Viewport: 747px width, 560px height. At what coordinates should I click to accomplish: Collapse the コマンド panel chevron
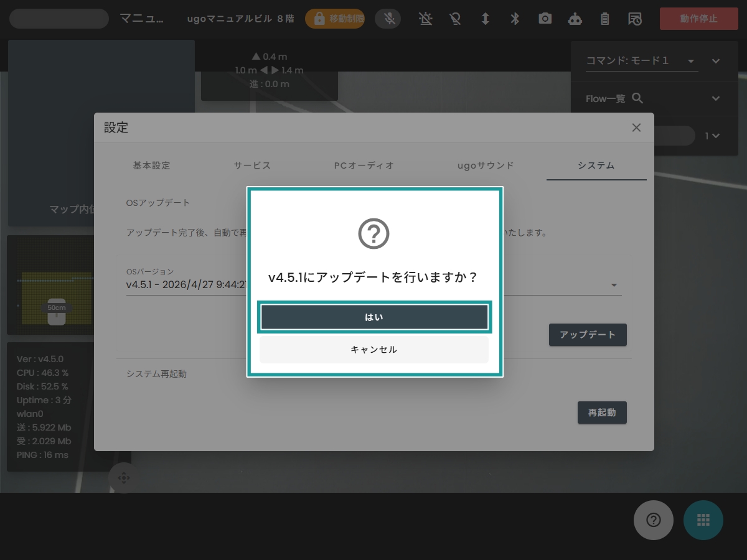[x=716, y=61]
